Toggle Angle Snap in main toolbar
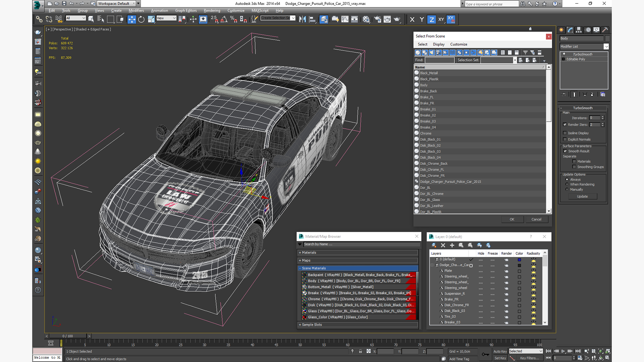Screen dimensions: 644x362 click(224, 19)
